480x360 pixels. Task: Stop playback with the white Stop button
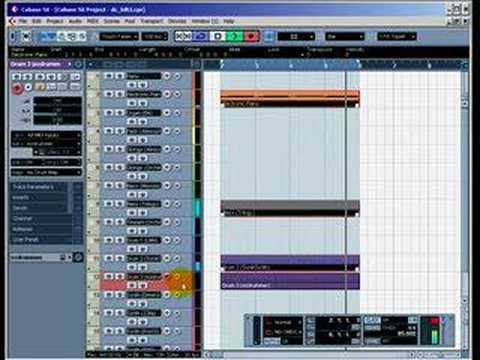(x=218, y=36)
